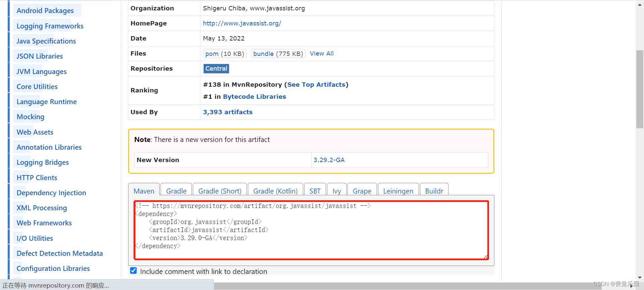
Task: Click inside the Maven dependency code box
Action: (311, 230)
